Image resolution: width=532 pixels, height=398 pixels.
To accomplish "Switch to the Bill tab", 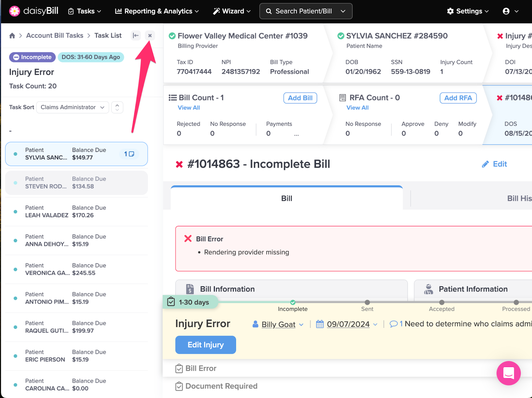I will coord(287,198).
